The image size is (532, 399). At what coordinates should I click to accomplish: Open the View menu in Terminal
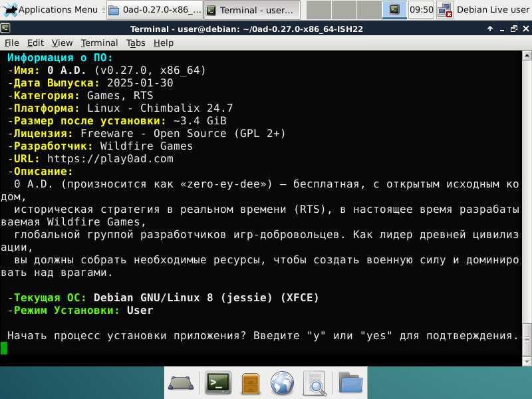pyautogui.click(x=62, y=43)
